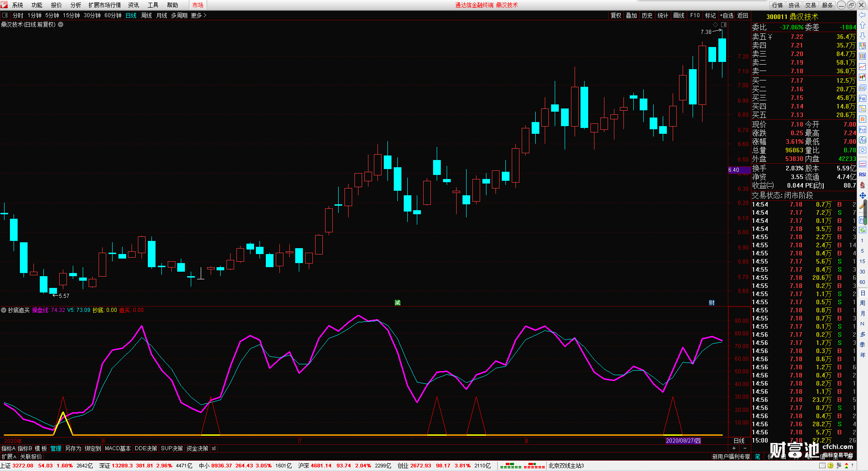
Task: Click the 叠加 overlay button
Action: [631, 15]
